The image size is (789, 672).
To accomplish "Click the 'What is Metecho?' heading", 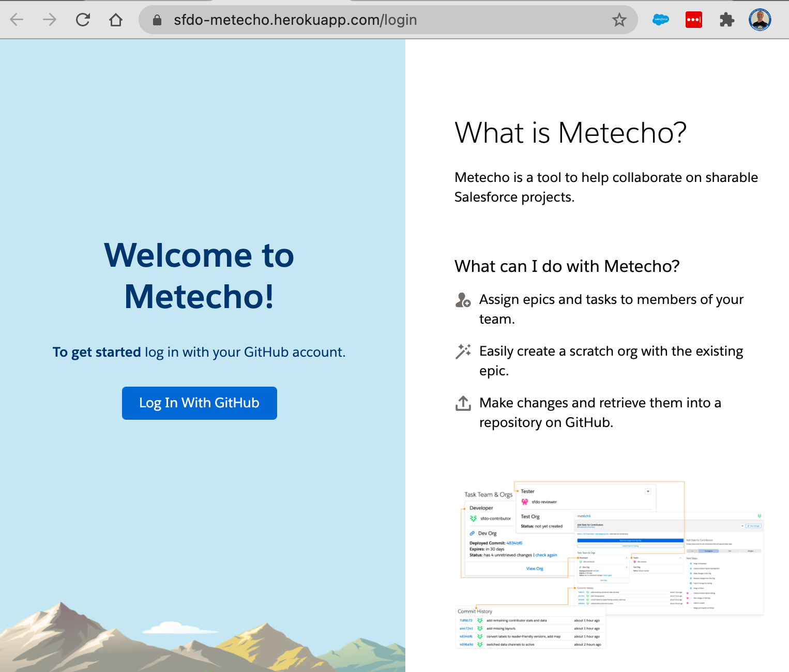I will click(571, 133).
